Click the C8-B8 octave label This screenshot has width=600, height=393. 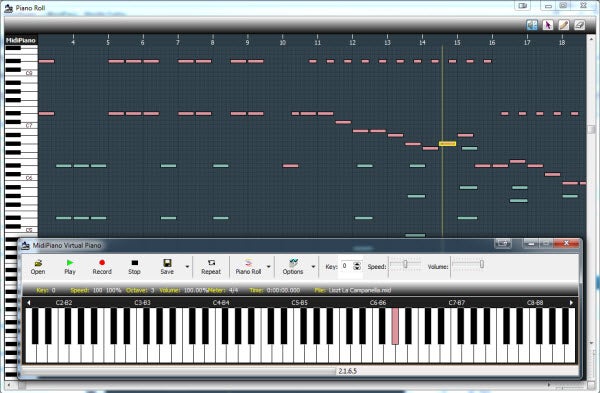pyautogui.click(x=535, y=303)
